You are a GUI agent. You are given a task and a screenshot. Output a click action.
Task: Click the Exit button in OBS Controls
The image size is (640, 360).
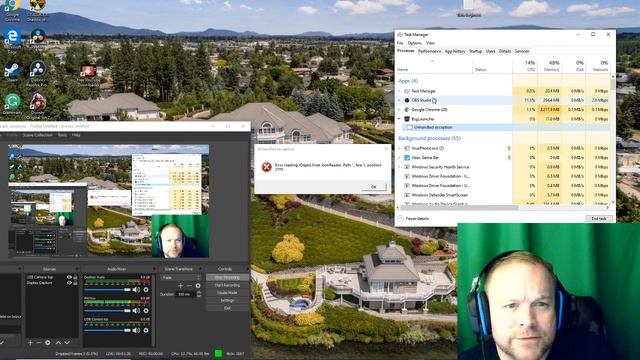(x=227, y=308)
